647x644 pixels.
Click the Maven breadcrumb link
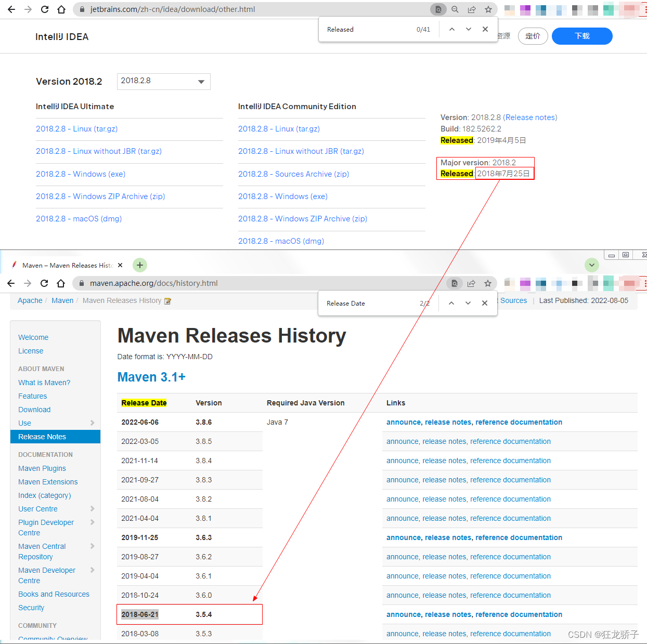click(x=62, y=300)
